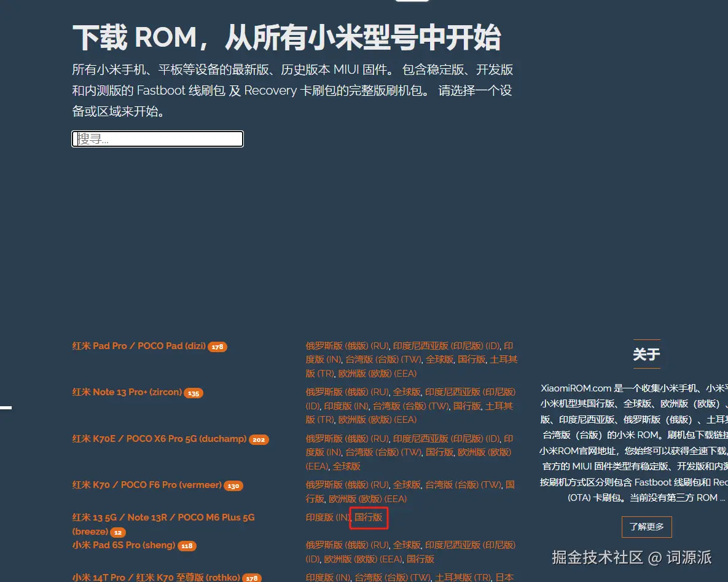Select 全球版 for 小米 Pad 6S Pro (sheng)
This screenshot has width=728, height=582.
pyautogui.click(x=407, y=545)
